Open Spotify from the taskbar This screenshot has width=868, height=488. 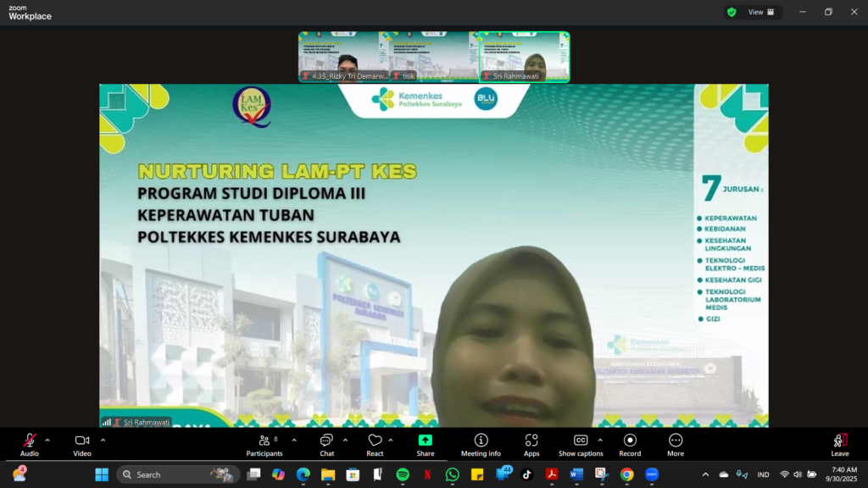pyautogui.click(x=403, y=474)
